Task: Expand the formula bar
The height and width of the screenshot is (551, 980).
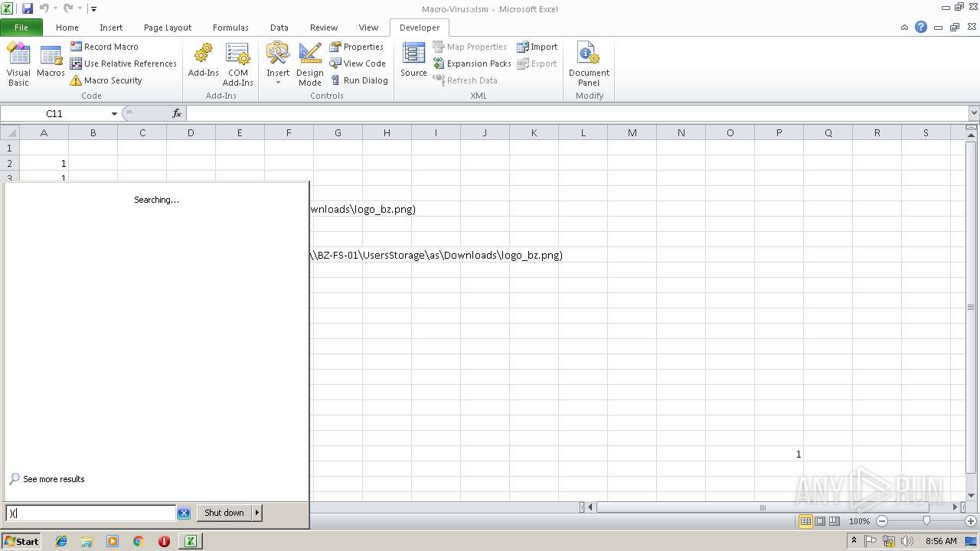Action: (974, 113)
